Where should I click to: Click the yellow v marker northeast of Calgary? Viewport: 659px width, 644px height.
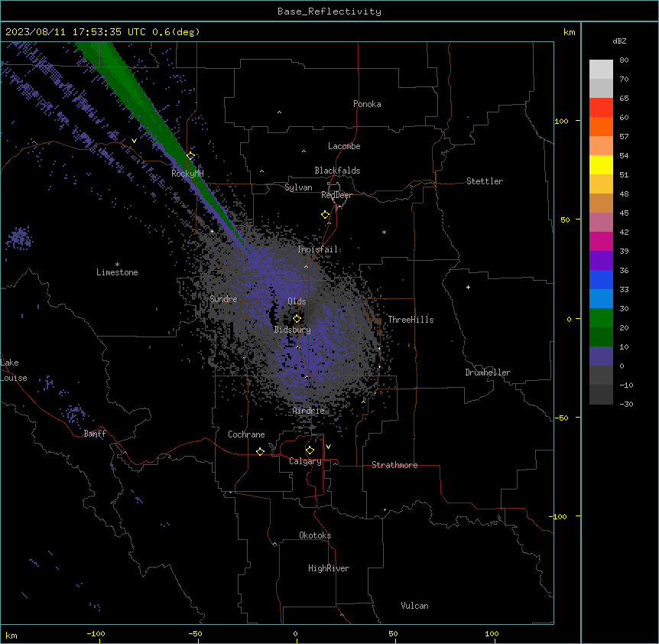(x=328, y=447)
